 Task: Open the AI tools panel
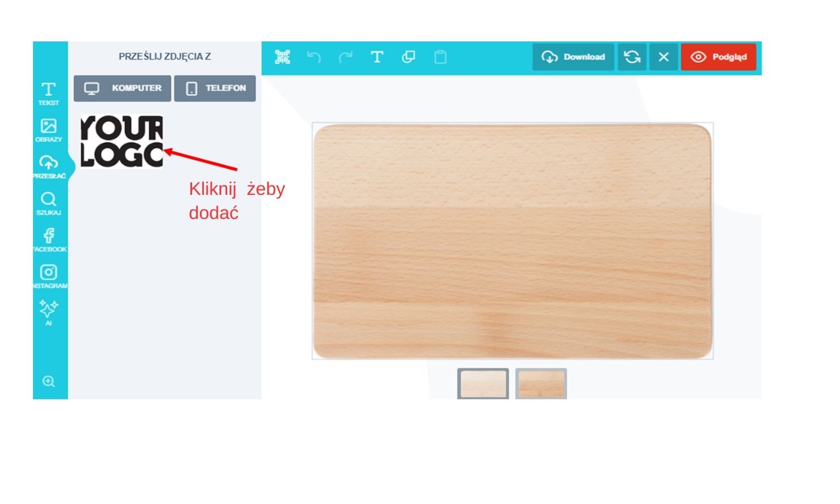[49, 312]
